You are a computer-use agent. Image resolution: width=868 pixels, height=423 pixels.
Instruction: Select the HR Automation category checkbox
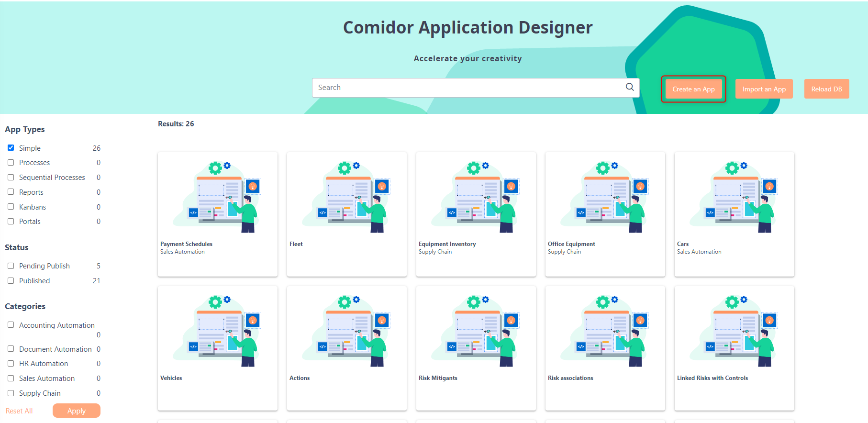coord(11,364)
